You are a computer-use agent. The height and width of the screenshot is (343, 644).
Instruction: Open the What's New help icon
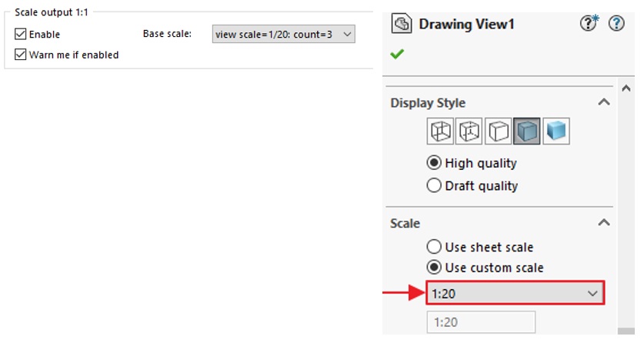(589, 23)
